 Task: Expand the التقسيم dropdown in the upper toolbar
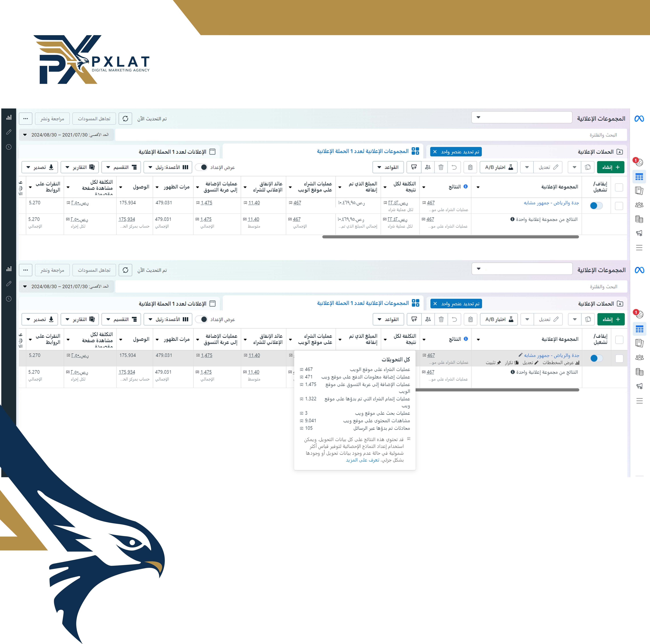point(121,167)
